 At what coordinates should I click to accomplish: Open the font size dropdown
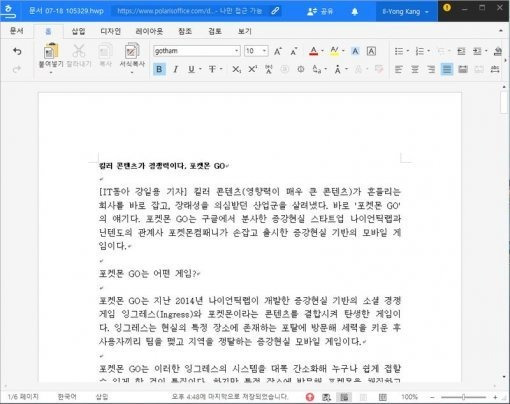264,51
